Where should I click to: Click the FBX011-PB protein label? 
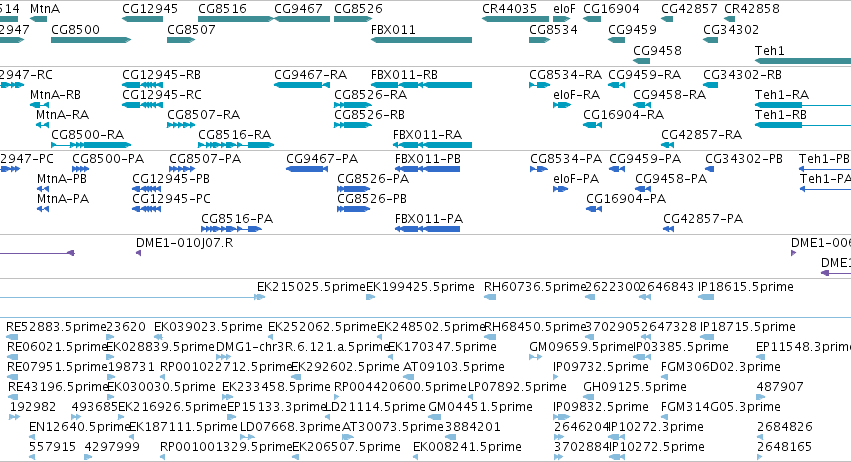click(x=428, y=159)
